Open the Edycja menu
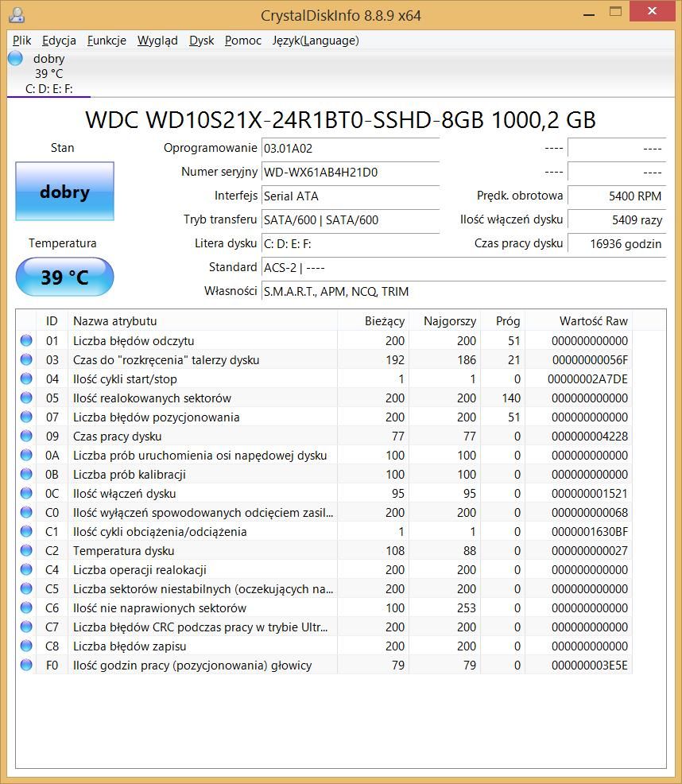This screenshot has height=784, width=682. 59,41
